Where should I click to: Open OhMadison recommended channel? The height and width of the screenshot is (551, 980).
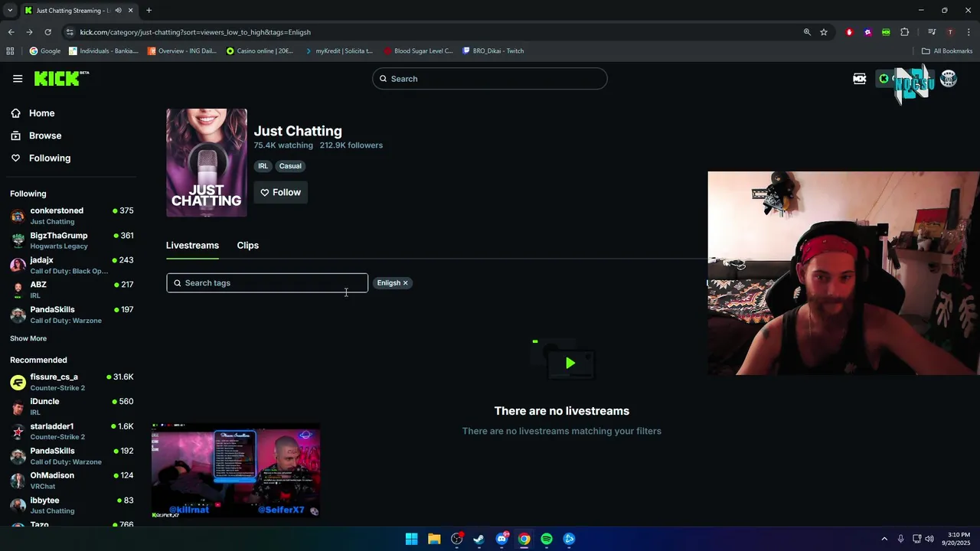72,481
